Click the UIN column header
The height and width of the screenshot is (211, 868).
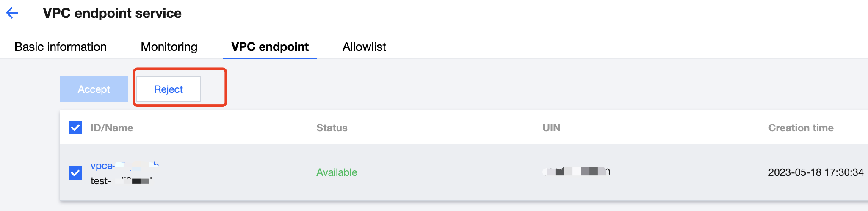tap(551, 128)
